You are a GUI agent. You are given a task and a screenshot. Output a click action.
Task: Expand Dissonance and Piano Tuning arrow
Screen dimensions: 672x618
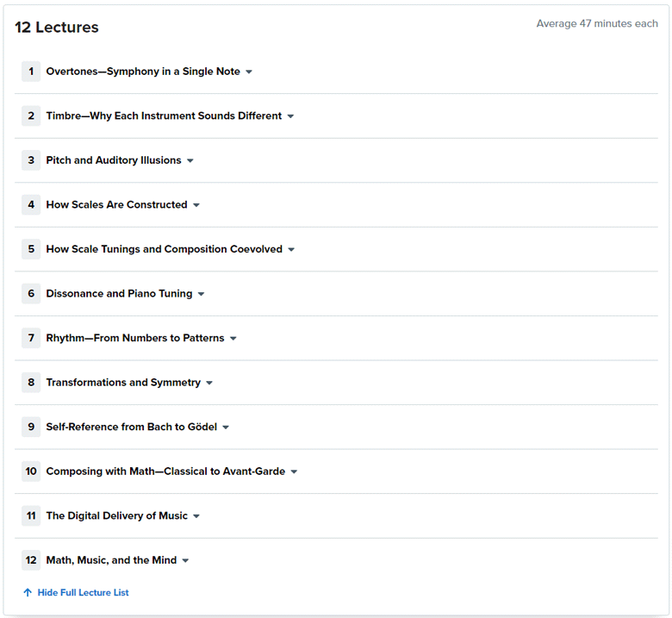201,294
